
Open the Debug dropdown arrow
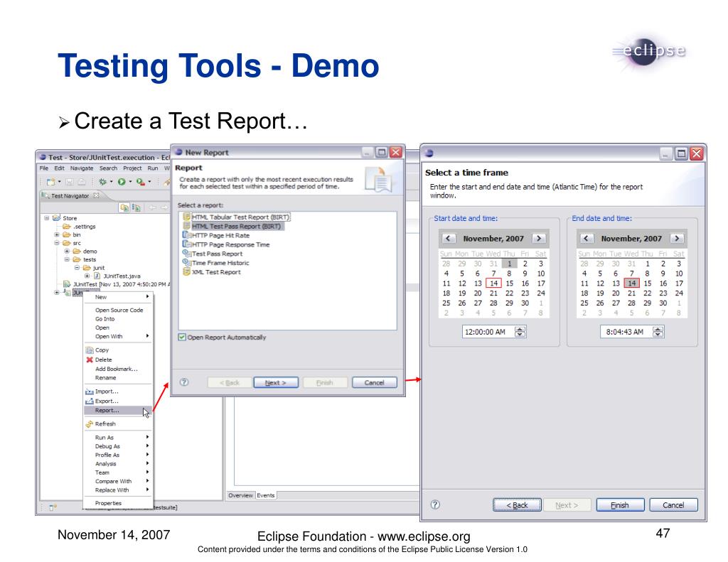pyautogui.click(x=111, y=182)
